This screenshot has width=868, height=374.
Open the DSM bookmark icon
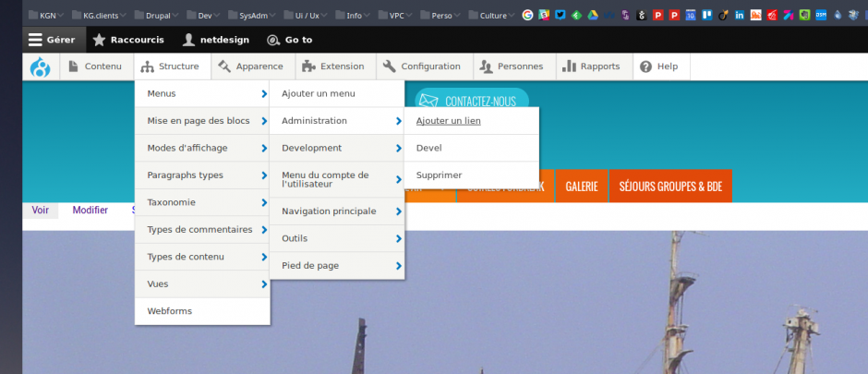(x=820, y=15)
